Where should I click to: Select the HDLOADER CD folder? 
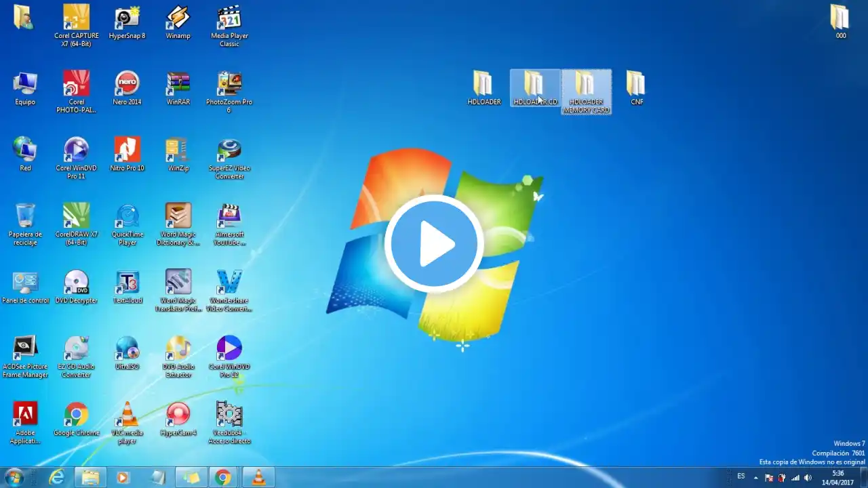tap(535, 88)
